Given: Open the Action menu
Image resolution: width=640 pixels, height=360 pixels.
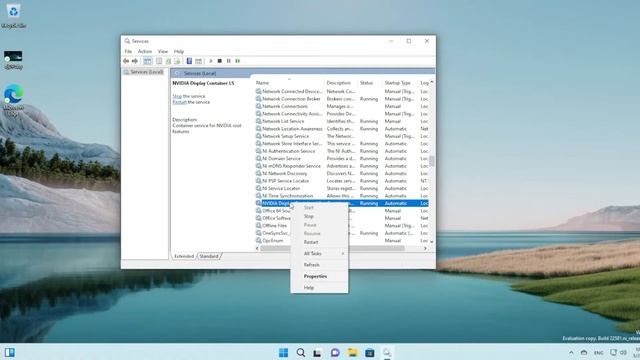Looking at the screenshot, I should 145,51.
